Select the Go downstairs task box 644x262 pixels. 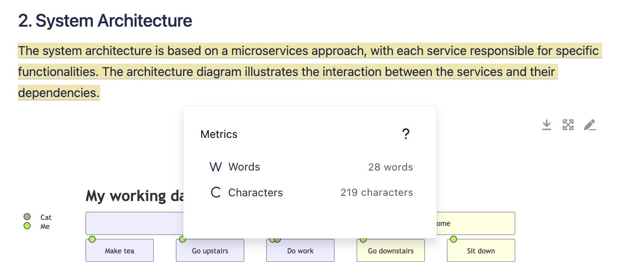(x=391, y=251)
